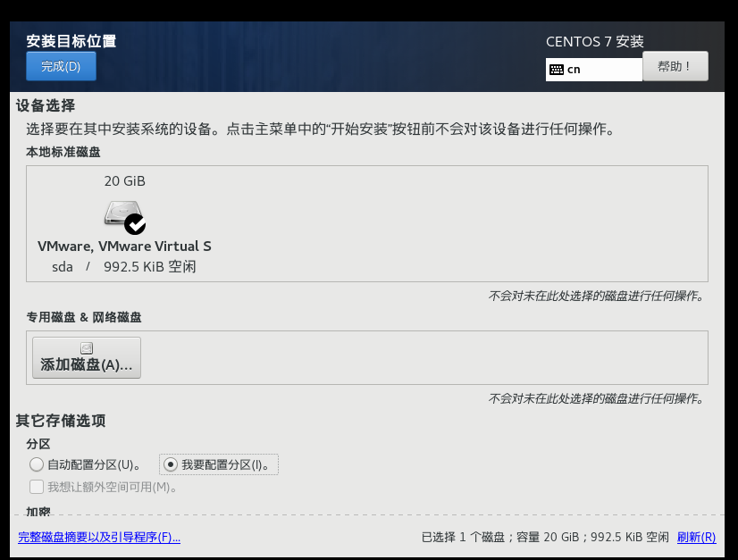
Task: Click the 添加磁盘(A)... add disk button
Action: tap(87, 357)
